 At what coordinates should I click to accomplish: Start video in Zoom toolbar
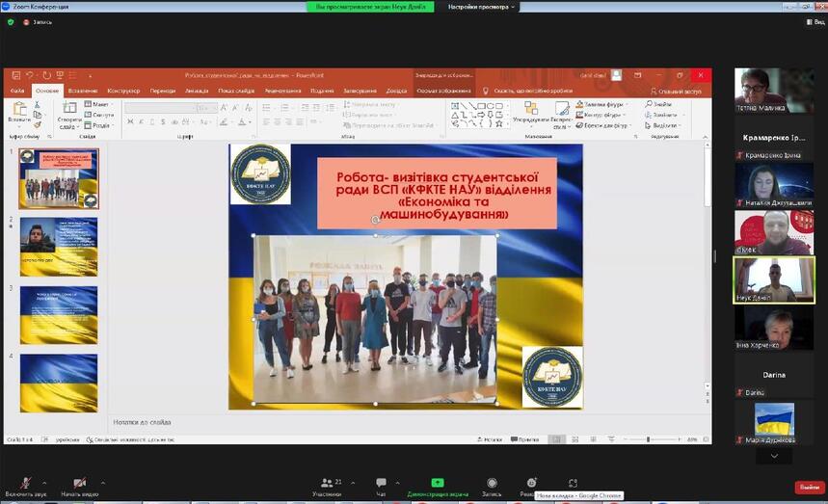pyautogui.click(x=80, y=487)
